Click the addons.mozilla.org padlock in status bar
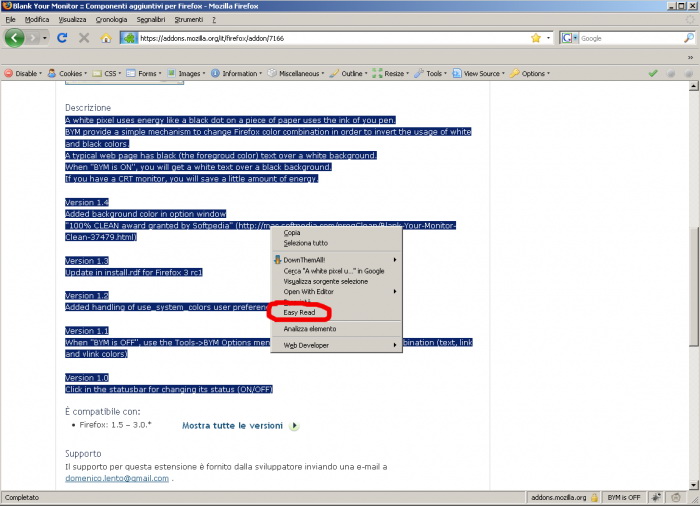The height and width of the screenshot is (506, 700). pyautogui.click(x=594, y=498)
